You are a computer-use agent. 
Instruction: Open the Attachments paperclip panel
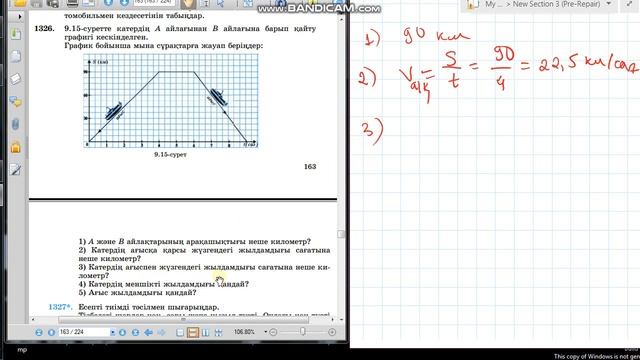(x=16, y=124)
